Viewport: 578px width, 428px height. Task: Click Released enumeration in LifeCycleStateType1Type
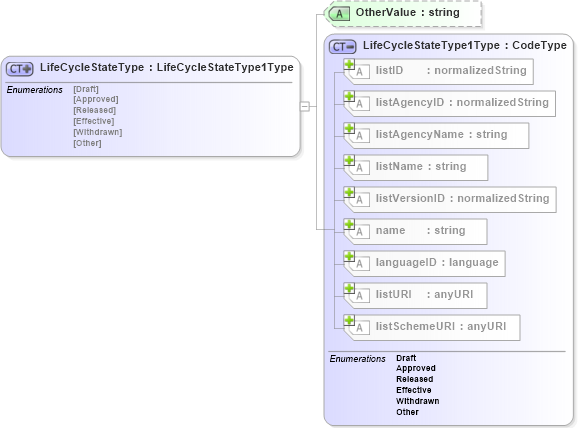tap(414, 379)
